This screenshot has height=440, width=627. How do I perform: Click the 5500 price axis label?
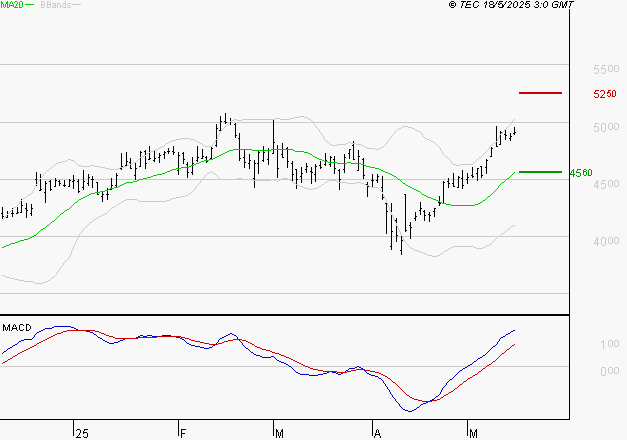pyautogui.click(x=606, y=70)
